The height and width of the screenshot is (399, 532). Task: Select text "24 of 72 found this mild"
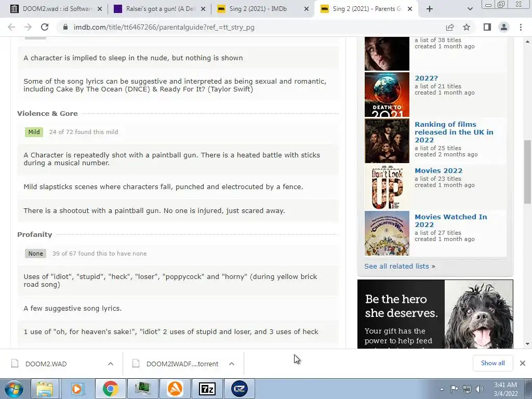pyautogui.click(x=84, y=132)
